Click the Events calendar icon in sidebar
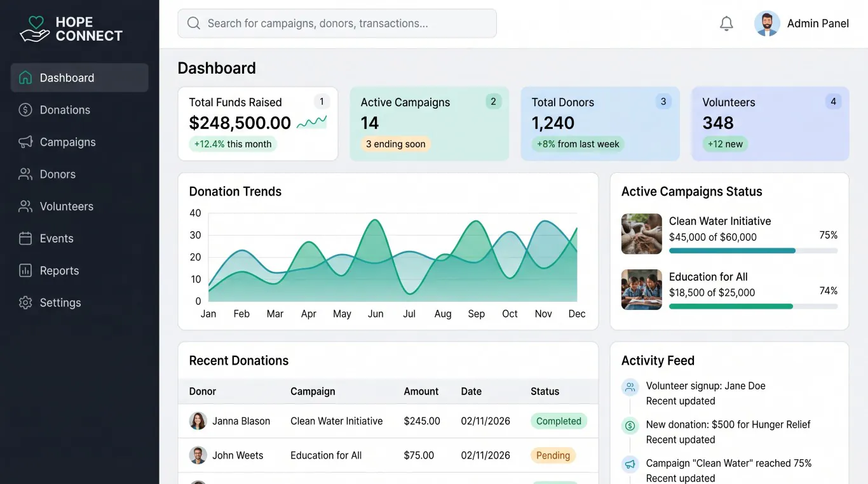Viewport: 868px width, 484px height. coord(25,238)
